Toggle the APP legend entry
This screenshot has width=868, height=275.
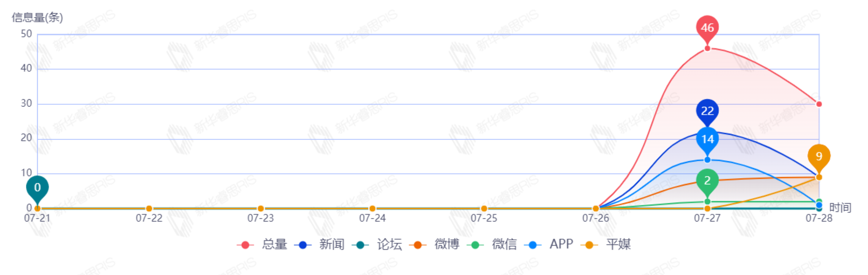(550, 245)
